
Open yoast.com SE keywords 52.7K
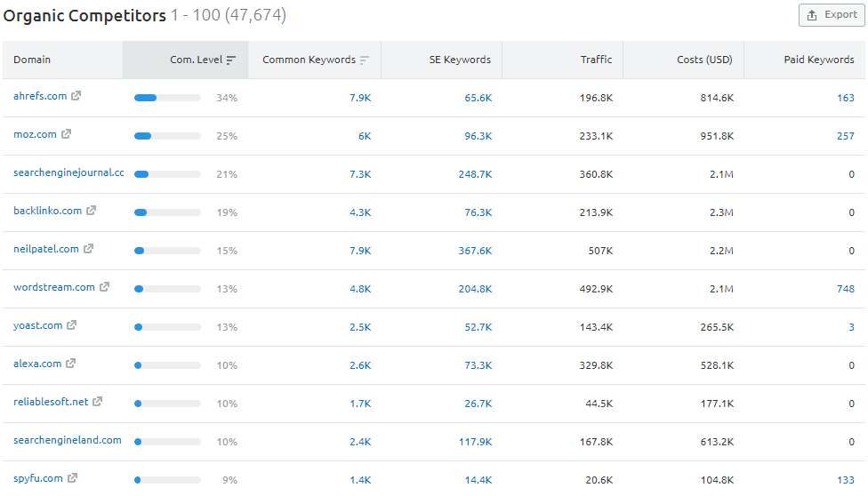pos(478,326)
